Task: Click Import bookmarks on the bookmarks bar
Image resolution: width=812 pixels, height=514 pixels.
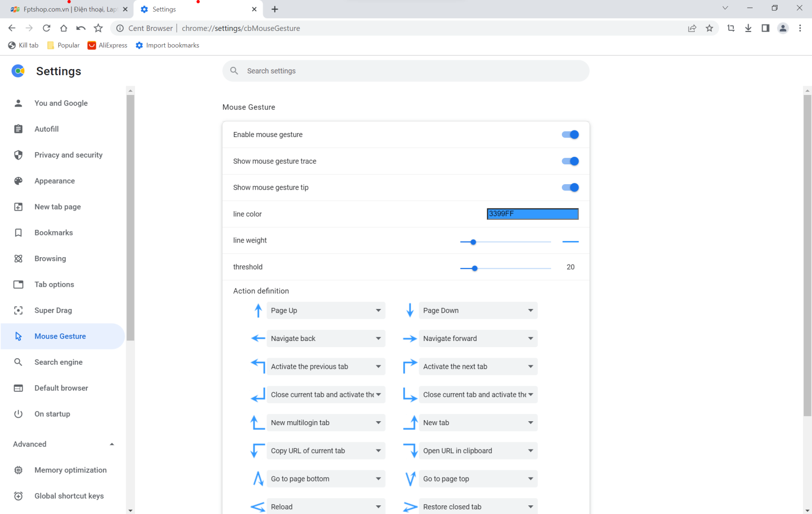Action: tap(167, 45)
